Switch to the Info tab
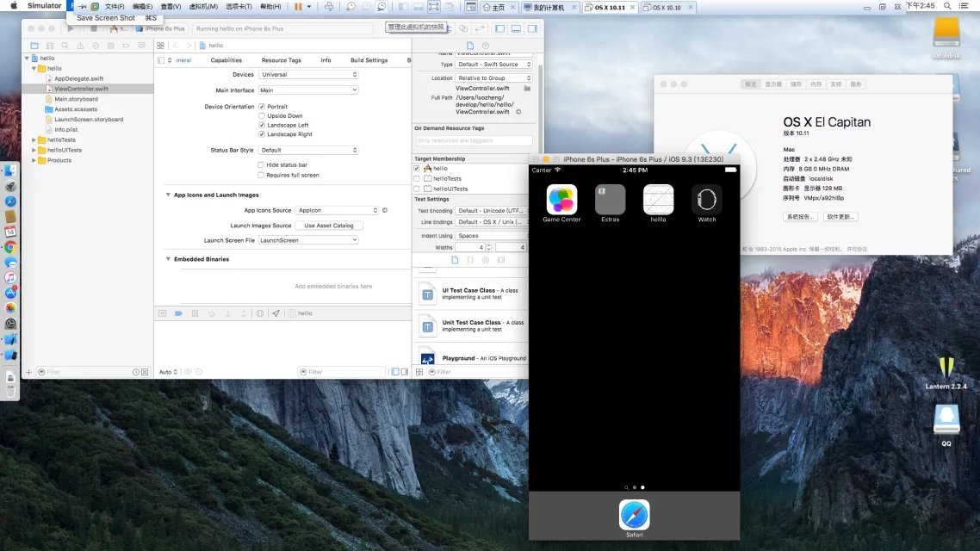Viewport: 980px width, 551px height. 326,60
